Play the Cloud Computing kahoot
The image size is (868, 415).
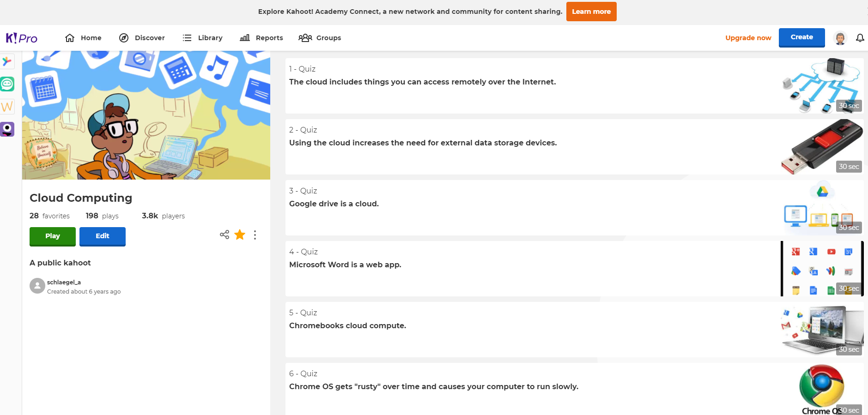53,236
